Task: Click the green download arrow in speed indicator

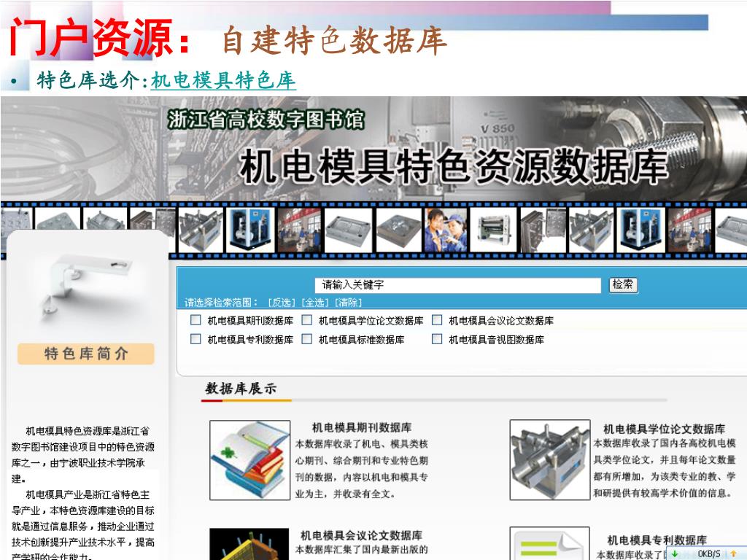Action: coord(675,554)
